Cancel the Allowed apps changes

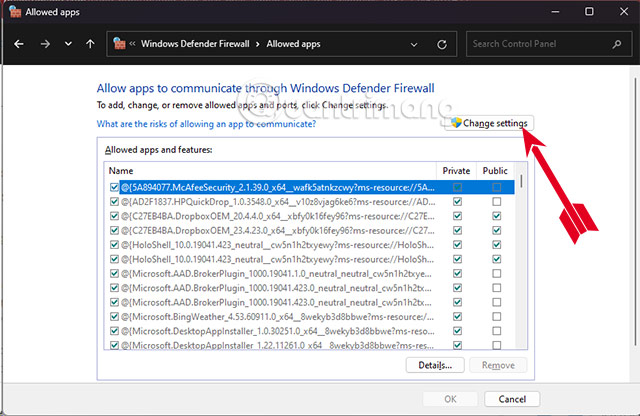tap(512, 399)
